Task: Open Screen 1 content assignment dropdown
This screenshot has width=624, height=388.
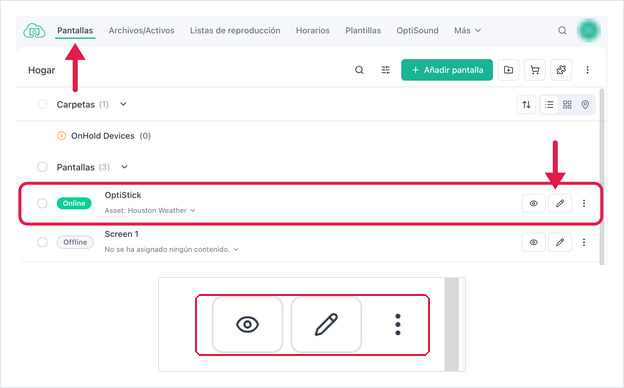Action: [236, 250]
